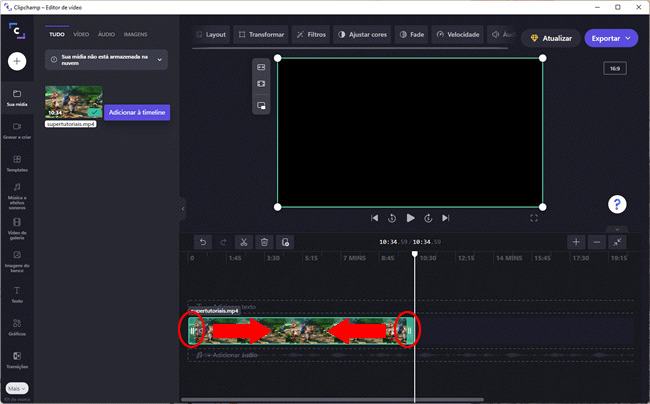This screenshot has height=404, width=650.
Task: Click the Adicionar à timeline button
Action: tap(136, 112)
